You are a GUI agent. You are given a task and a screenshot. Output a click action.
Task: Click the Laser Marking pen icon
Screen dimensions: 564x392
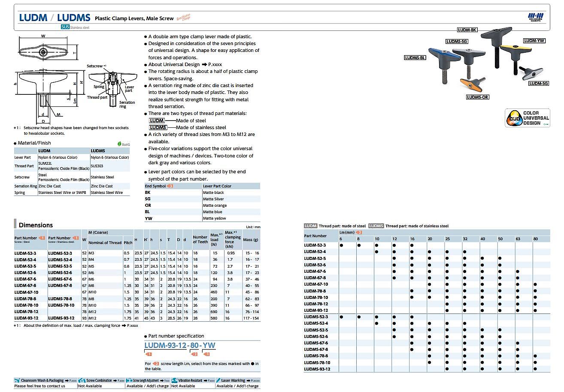218,380
